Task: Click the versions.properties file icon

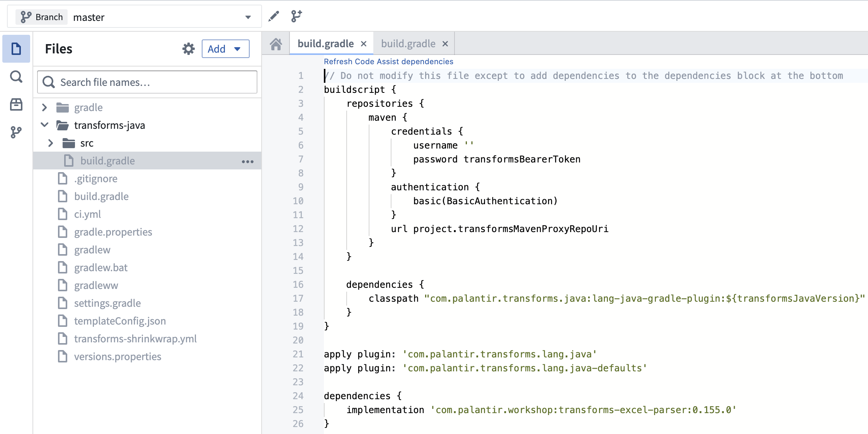Action: [x=63, y=357]
